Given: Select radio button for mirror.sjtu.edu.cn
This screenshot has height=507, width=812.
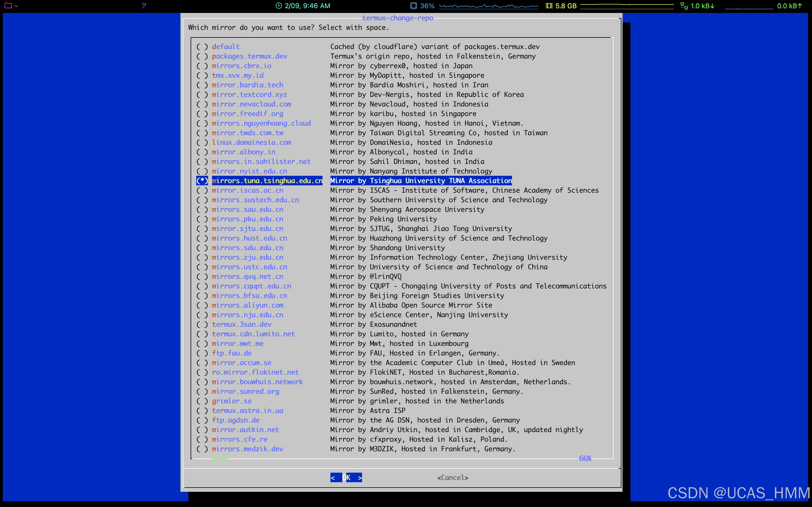Looking at the screenshot, I should coord(202,229).
